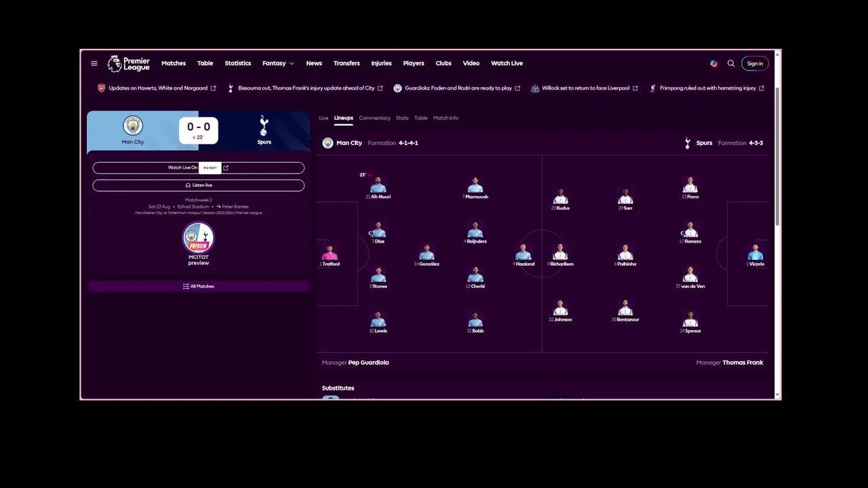868x488 pixels.
Task: Open the News nav item
Action: click(314, 63)
